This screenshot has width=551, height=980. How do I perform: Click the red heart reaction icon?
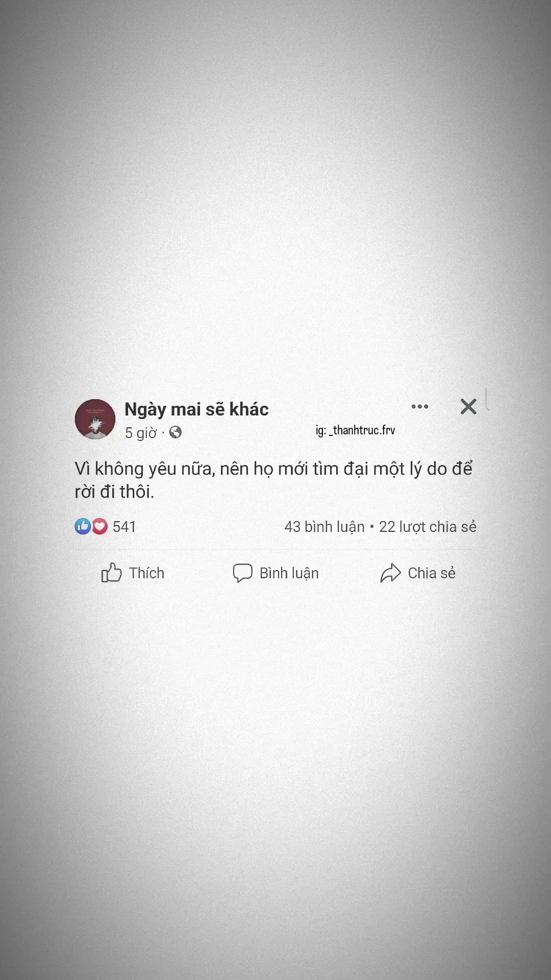[99, 526]
